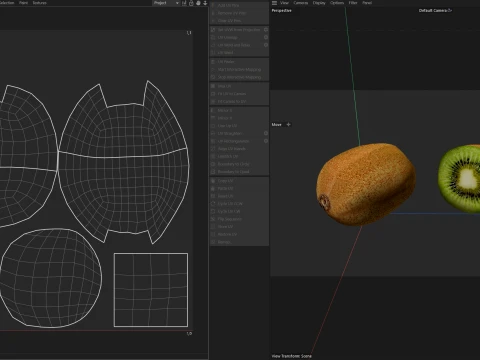
Task: Open the viewport Display menu
Action: (x=319, y=3)
